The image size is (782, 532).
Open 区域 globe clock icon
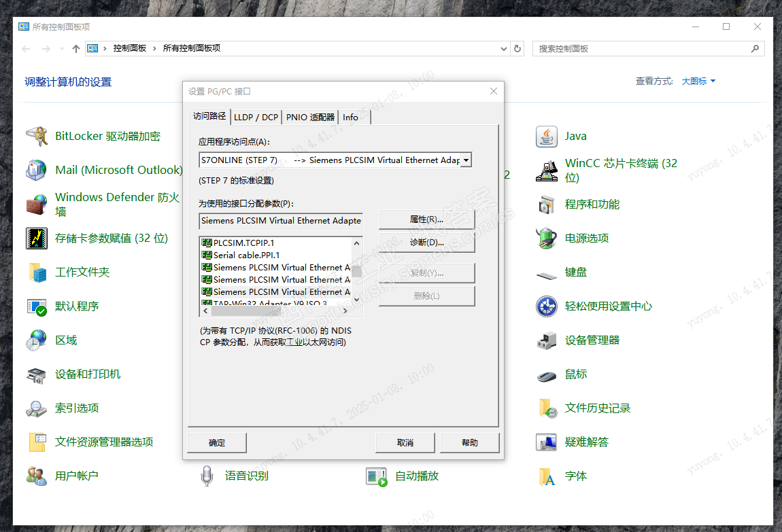coord(37,340)
